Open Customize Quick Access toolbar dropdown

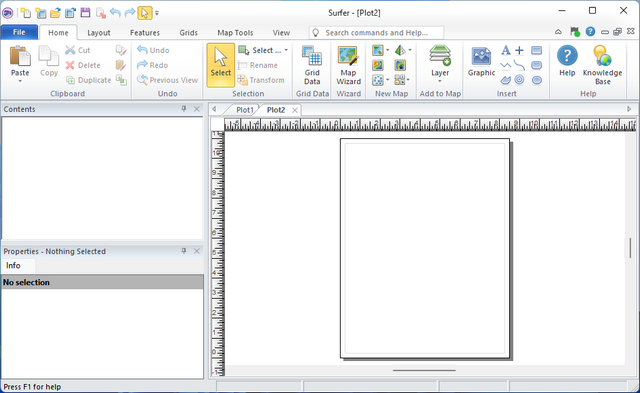pyautogui.click(x=157, y=13)
